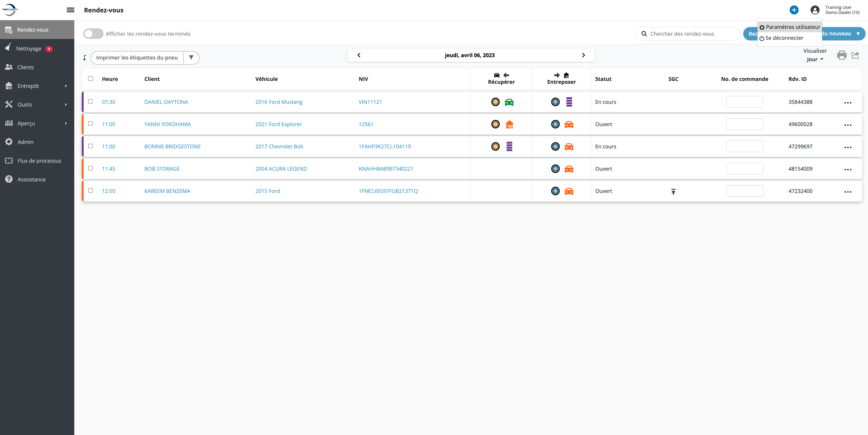The image size is (868, 435).
Task: Go to next day arrow
Action: click(583, 55)
